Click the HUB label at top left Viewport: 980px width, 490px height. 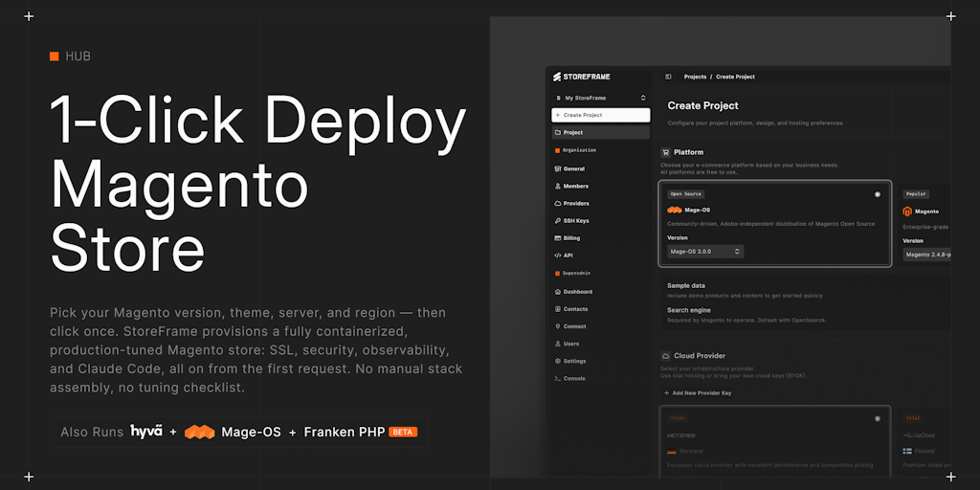[78, 56]
